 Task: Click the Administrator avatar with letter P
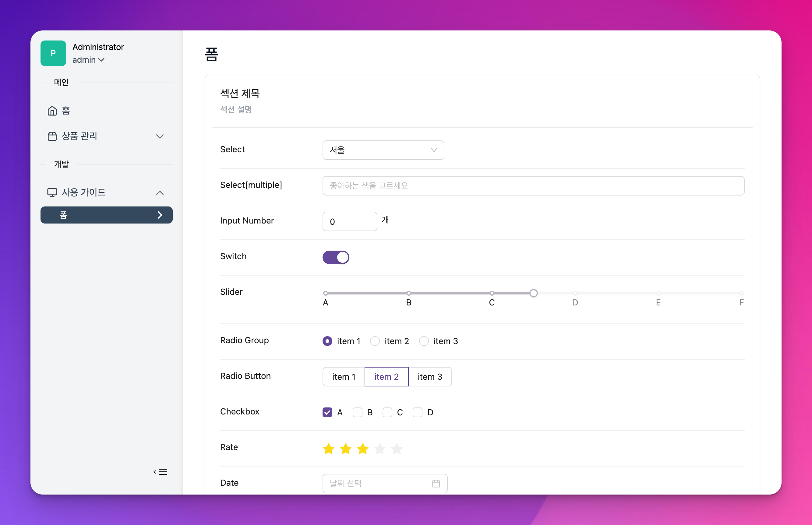coord(53,53)
